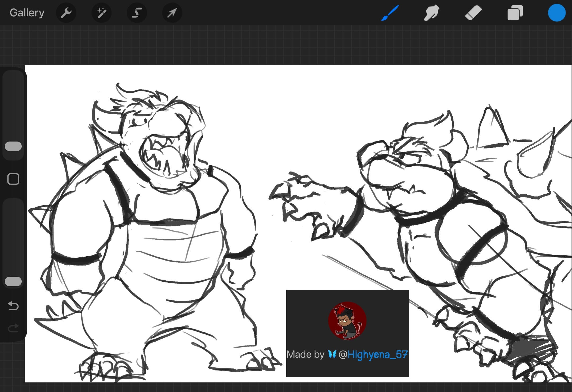Select the Paint brush tool

point(390,13)
